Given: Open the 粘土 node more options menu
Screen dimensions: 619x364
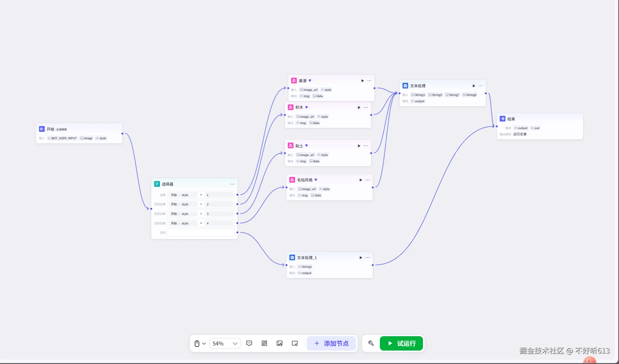Looking at the screenshot, I should pyautogui.click(x=366, y=146).
